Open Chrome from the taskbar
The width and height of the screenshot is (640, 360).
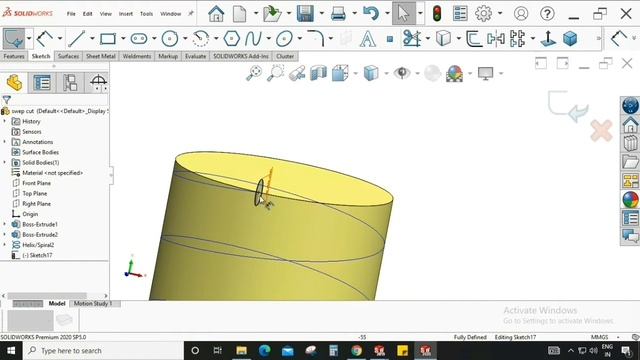point(356,351)
